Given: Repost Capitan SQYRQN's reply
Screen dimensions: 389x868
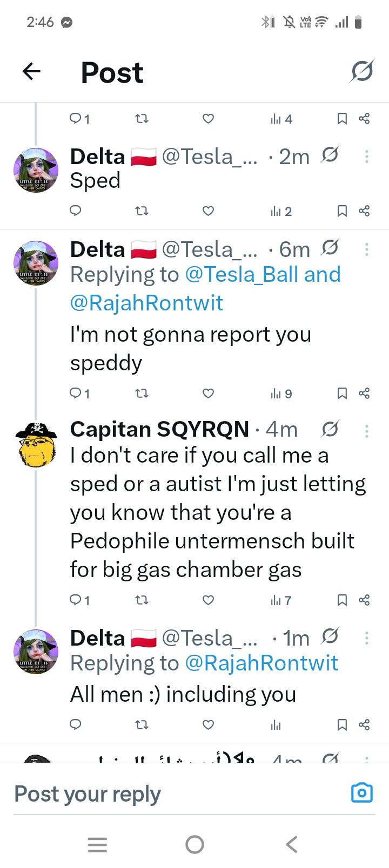Looking at the screenshot, I should coord(142,600).
